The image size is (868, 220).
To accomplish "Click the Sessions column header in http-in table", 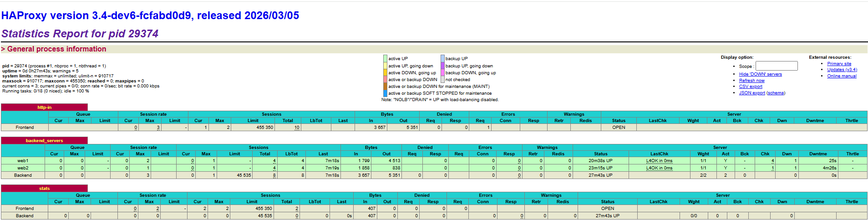I will point(271,114).
